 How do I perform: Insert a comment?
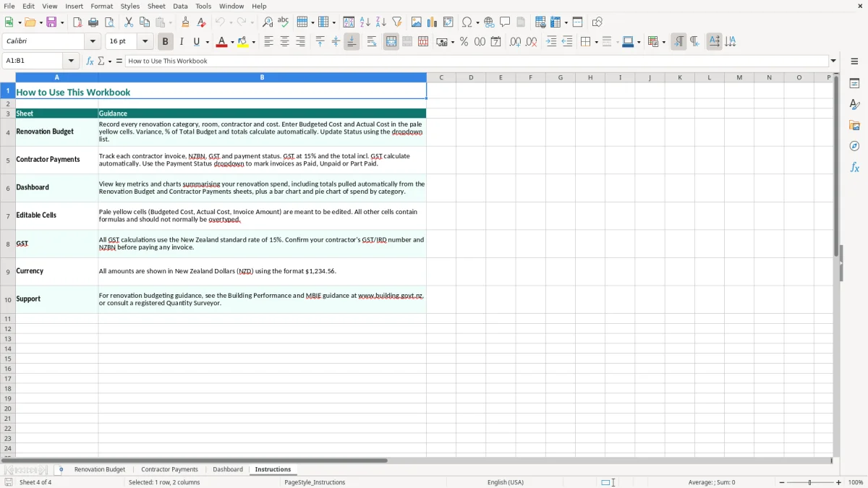tap(505, 22)
